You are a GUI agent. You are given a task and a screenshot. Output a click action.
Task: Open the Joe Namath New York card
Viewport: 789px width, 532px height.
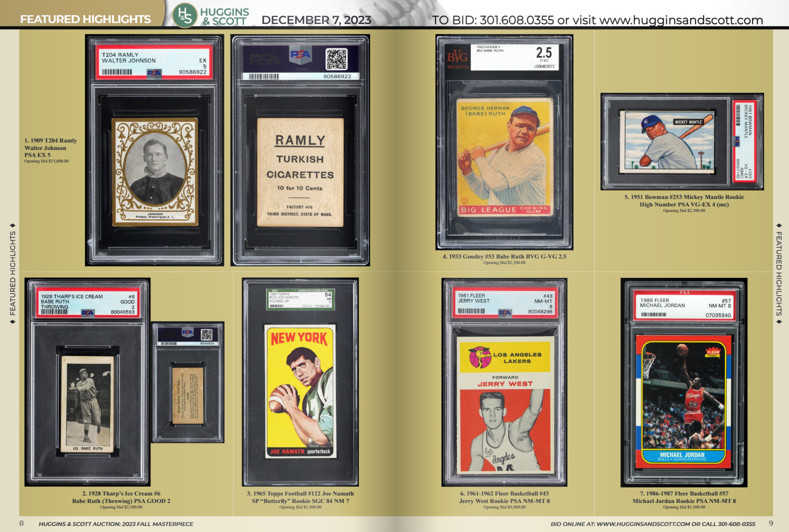coord(300,391)
